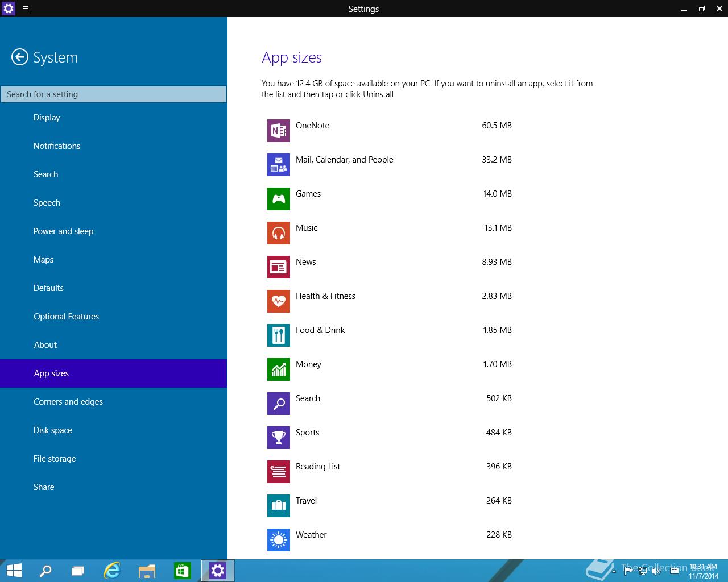Viewport: 728px width, 582px height.
Task: Open the Search settings category in sidebar
Action: tap(114, 174)
